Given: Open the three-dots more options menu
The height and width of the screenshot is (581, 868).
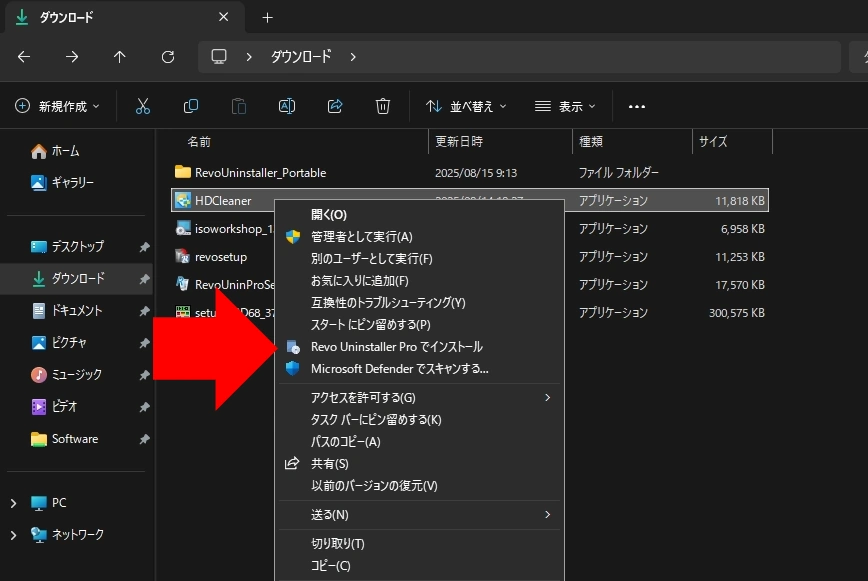Looking at the screenshot, I should [637, 106].
